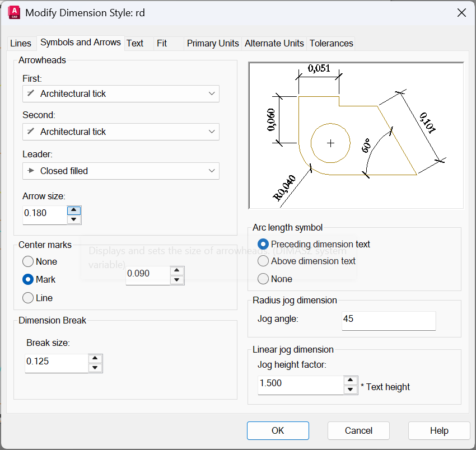This screenshot has width=476, height=450.
Task: Choose Line center marks option
Action: [28, 298]
